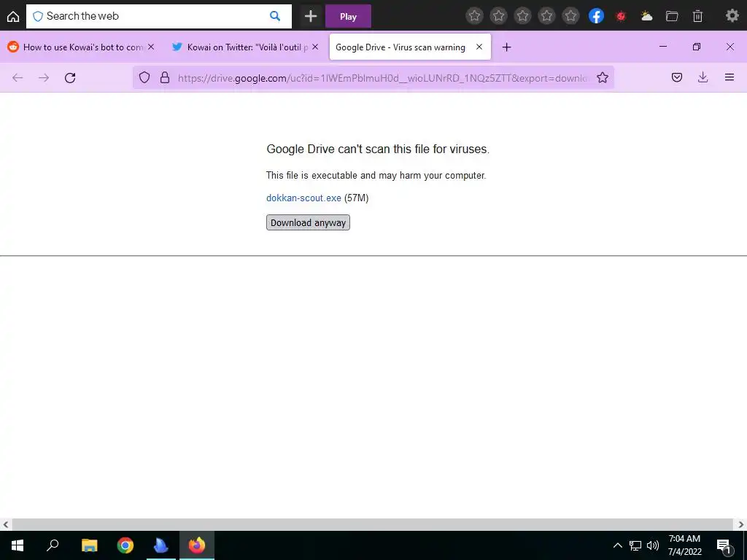Close the Reddit Kowai's bot tab
Screen dimensions: 747x560
(151, 47)
